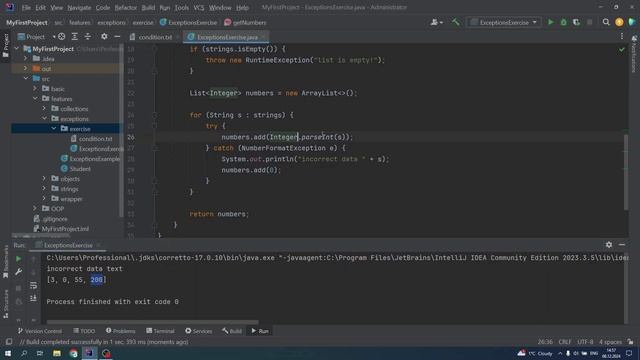This screenshot has width=640, height=360.
Task: Open File Explorer from taskbar
Action: pos(57,353)
